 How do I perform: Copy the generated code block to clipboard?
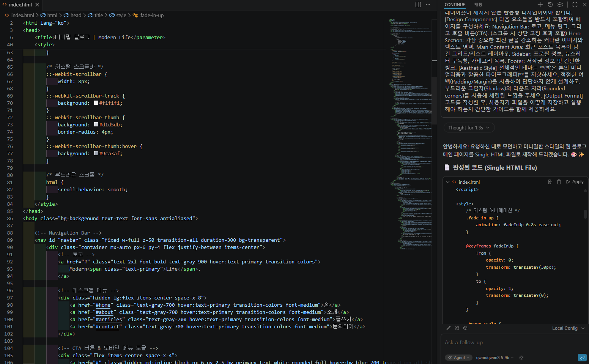coord(559,182)
